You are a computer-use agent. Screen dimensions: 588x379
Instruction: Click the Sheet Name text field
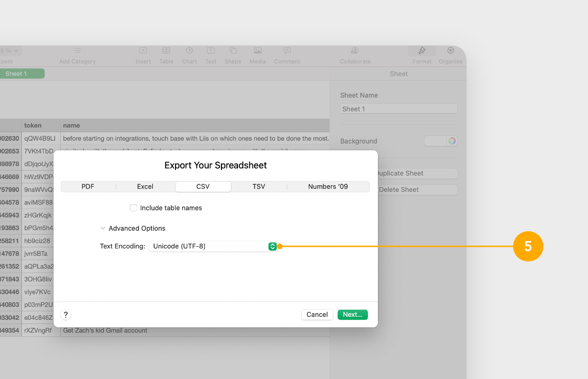pos(398,109)
